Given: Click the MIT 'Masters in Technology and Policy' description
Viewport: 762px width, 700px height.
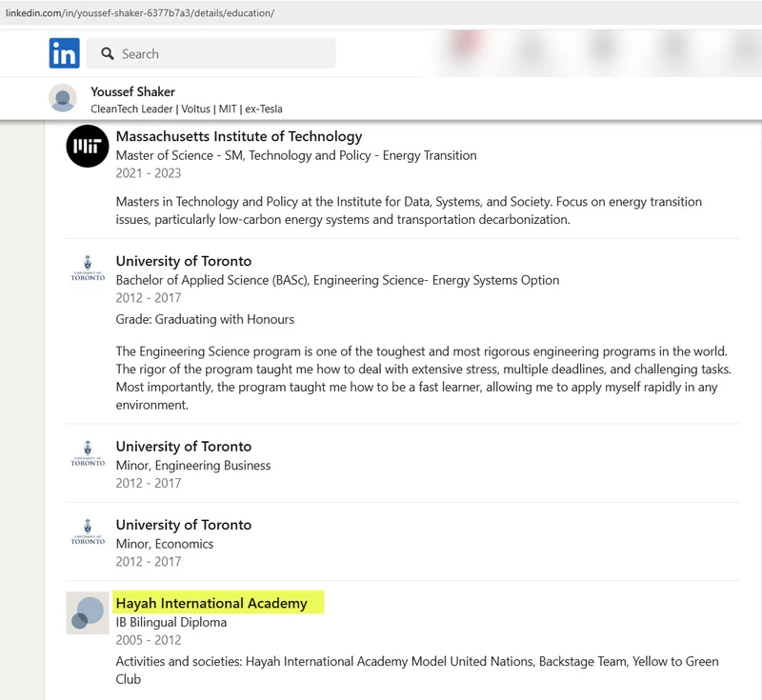Looking at the screenshot, I should click(409, 210).
